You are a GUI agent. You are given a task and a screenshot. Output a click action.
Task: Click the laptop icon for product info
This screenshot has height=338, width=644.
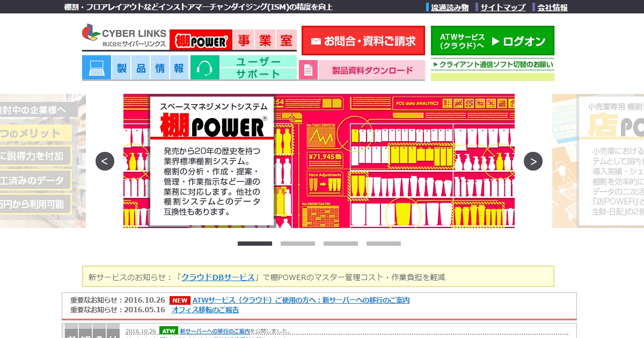[97, 68]
